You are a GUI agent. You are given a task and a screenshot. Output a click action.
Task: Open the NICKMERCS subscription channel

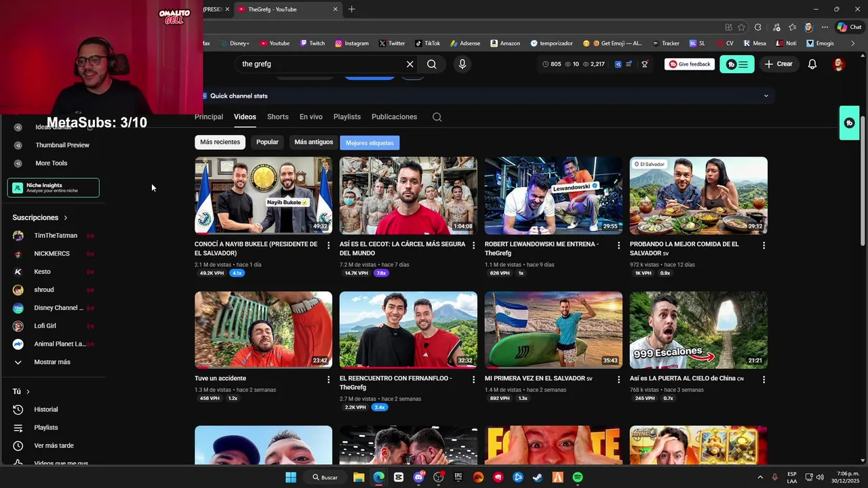[53, 253]
